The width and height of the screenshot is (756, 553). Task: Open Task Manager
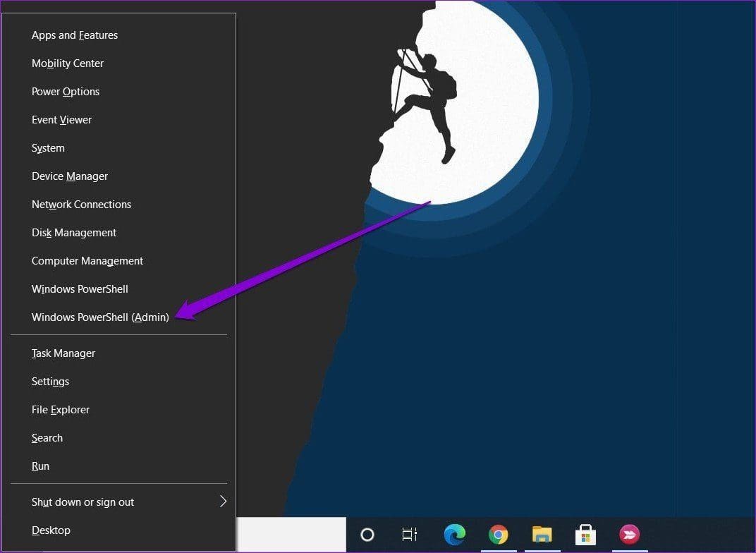tap(118, 353)
